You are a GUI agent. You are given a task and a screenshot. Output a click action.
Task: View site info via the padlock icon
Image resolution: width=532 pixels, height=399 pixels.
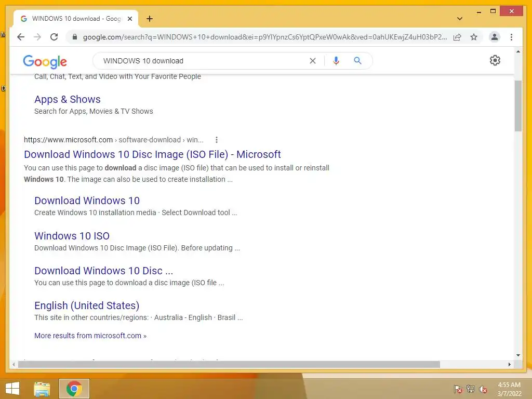[75, 37]
